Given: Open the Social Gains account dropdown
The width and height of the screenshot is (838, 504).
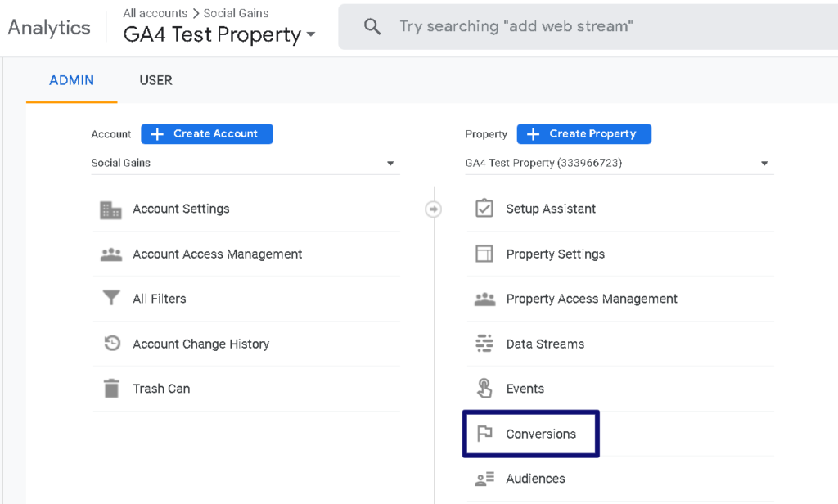Looking at the screenshot, I should pos(246,163).
